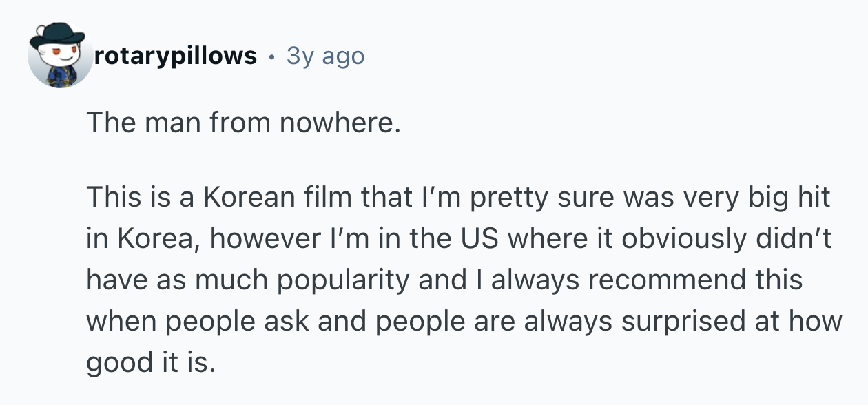This screenshot has width=868, height=405.
Task: Click "The man from nowhere." text line
Action: click(242, 123)
